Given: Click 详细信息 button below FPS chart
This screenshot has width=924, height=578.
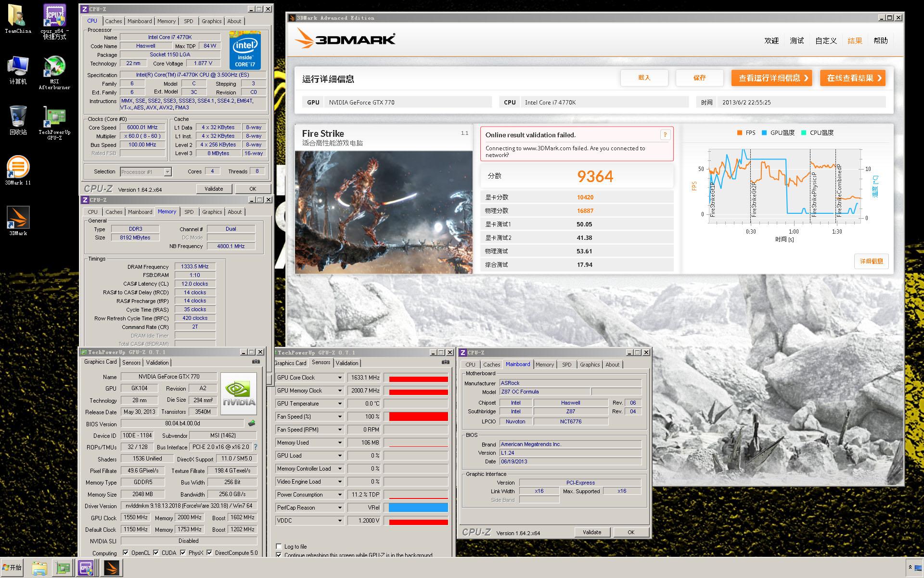Looking at the screenshot, I should click(872, 261).
